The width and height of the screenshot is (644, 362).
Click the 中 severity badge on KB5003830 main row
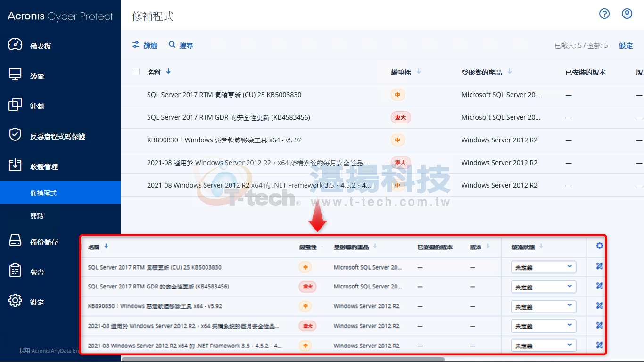coord(397,95)
